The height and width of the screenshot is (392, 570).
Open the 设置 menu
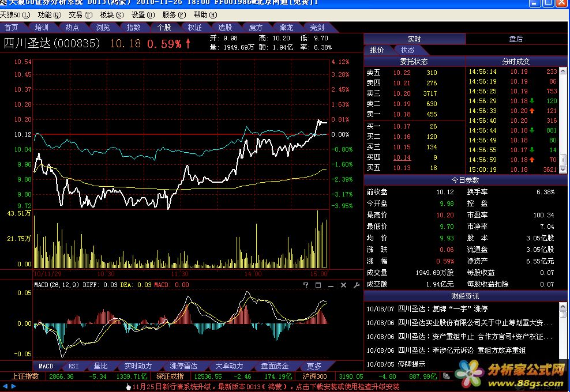coord(143,15)
